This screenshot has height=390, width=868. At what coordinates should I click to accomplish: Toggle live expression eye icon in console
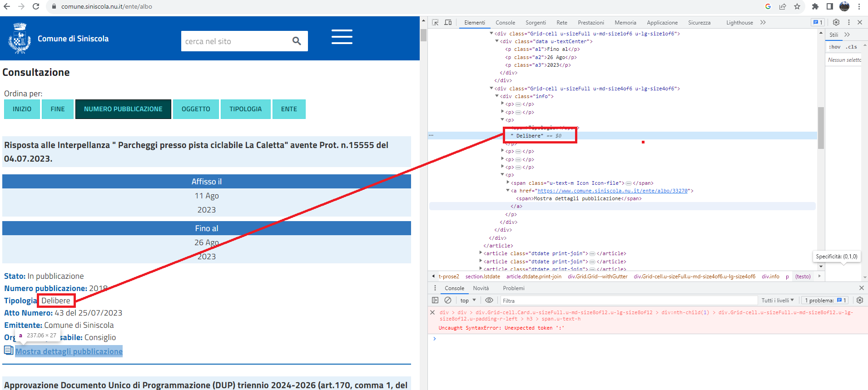pyautogui.click(x=489, y=300)
